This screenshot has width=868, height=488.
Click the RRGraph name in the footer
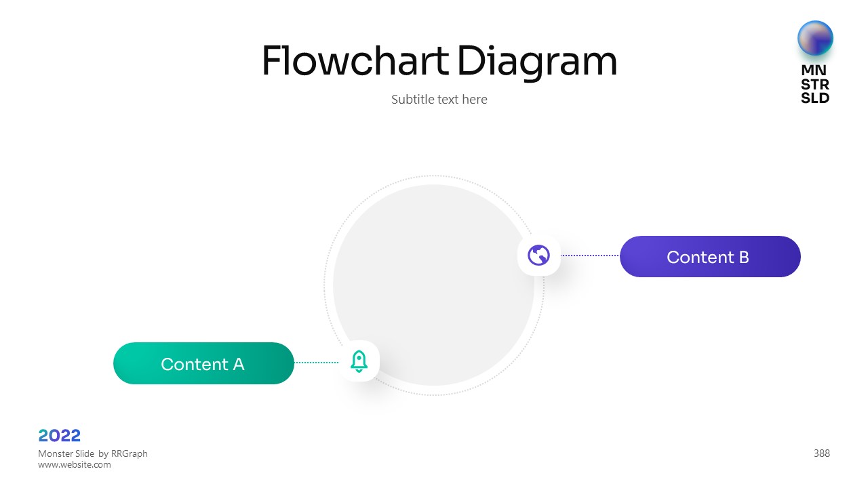click(x=130, y=453)
